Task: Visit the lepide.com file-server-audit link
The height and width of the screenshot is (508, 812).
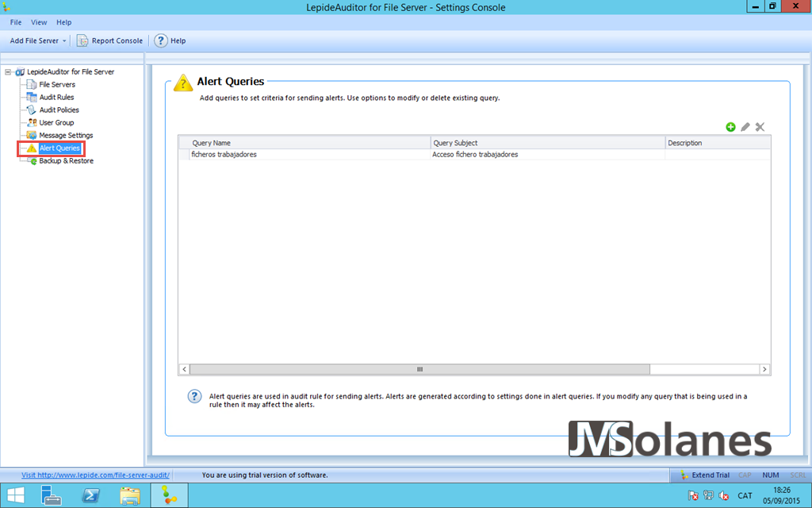Action: 95,475
